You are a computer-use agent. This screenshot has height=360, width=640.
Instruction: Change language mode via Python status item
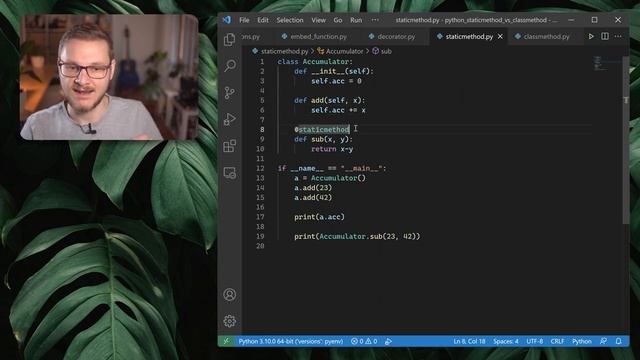pyautogui.click(x=582, y=341)
